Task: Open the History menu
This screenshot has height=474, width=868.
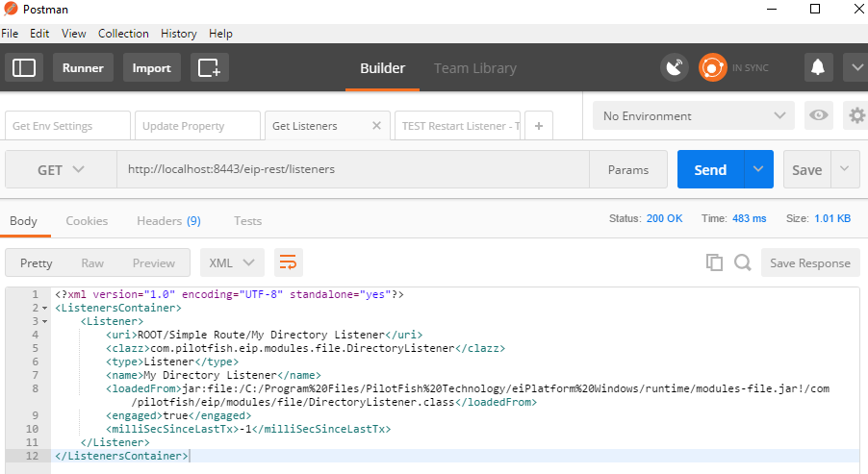Action: (x=179, y=34)
